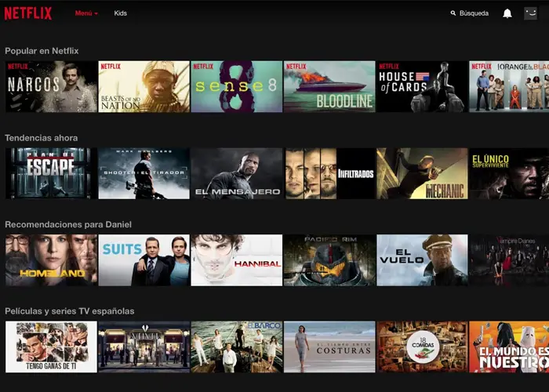Open the Sense8 title card
Viewport: 549px width, 392px height.
pyautogui.click(x=237, y=87)
